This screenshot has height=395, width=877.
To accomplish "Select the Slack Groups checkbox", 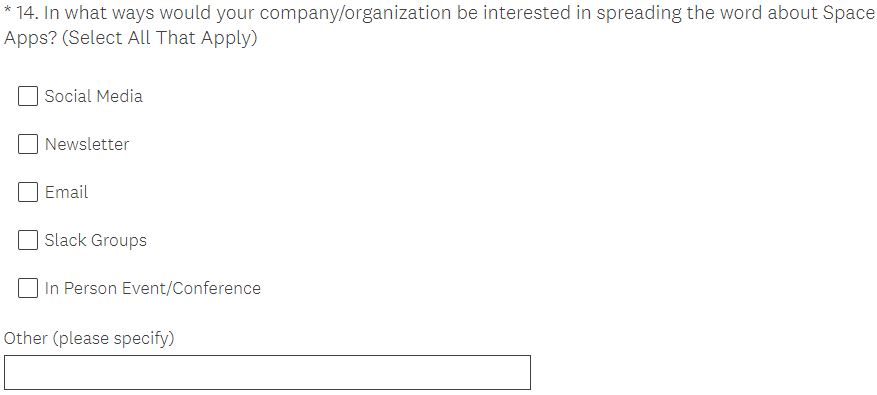I will [27, 241].
